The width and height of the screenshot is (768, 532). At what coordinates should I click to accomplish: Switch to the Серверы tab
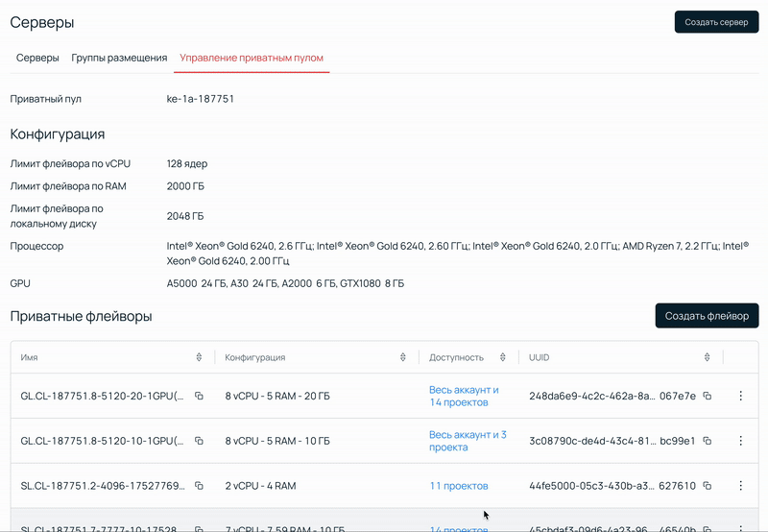tap(37, 58)
